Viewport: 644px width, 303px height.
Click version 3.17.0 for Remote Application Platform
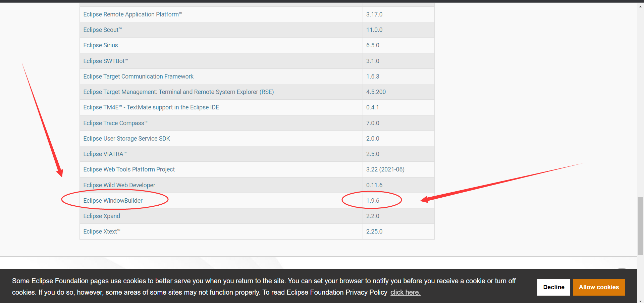click(x=374, y=14)
